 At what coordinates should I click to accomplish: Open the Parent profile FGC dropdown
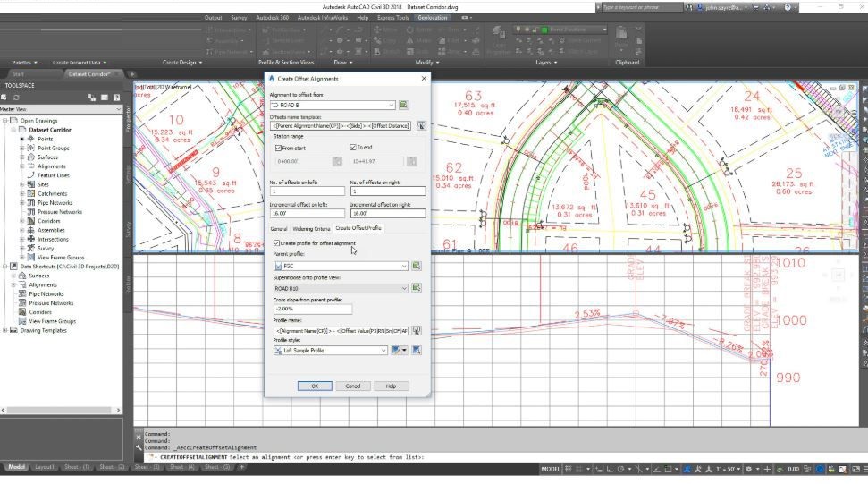click(x=404, y=266)
